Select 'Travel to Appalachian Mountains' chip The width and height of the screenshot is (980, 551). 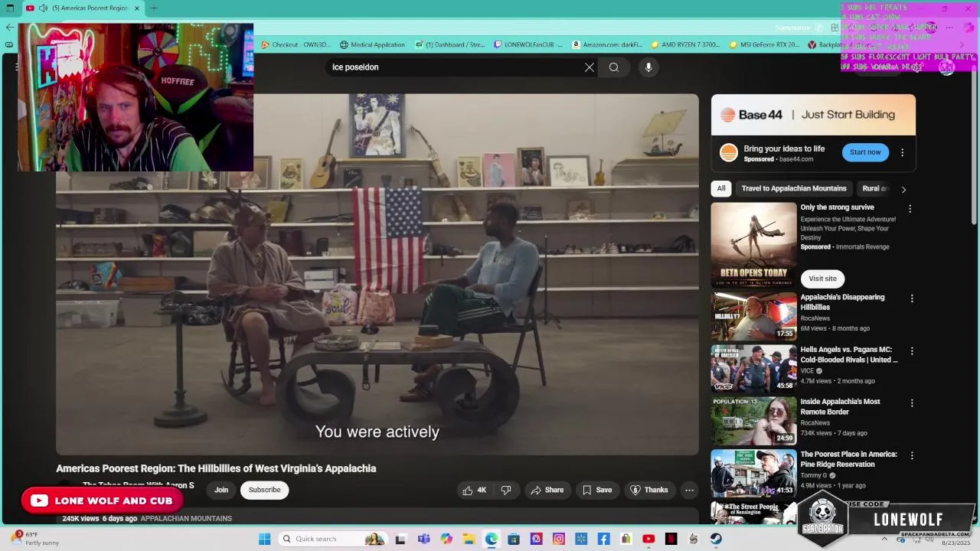(794, 188)
